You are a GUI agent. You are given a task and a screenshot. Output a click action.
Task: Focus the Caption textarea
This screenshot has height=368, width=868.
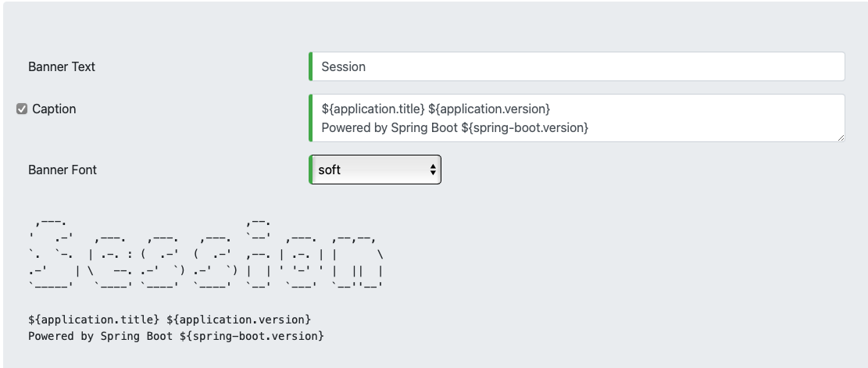[577, 118]
